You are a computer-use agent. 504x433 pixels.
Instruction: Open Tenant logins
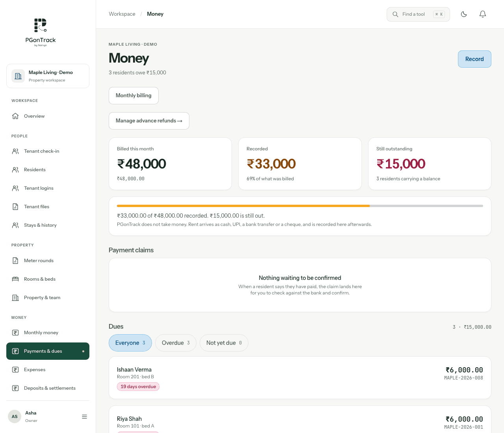[x=48, y=188]
